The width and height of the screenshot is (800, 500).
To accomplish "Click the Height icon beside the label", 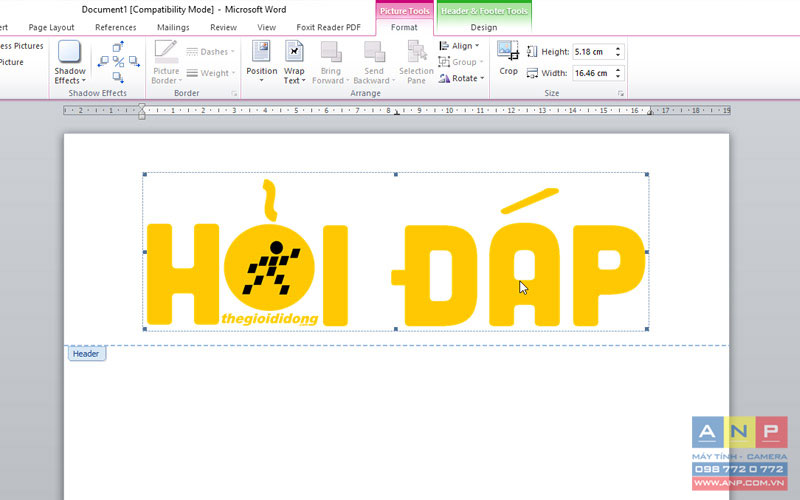I will tap(532, 52).
